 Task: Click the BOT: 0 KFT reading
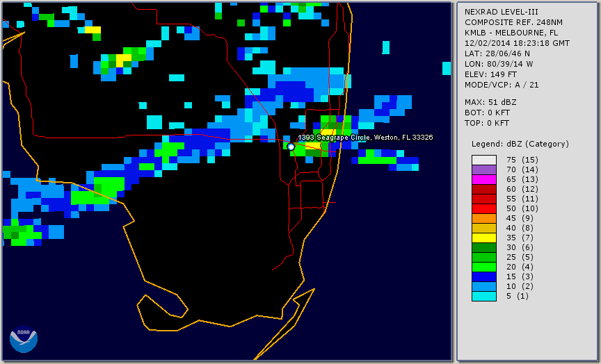tap(487, 113)
